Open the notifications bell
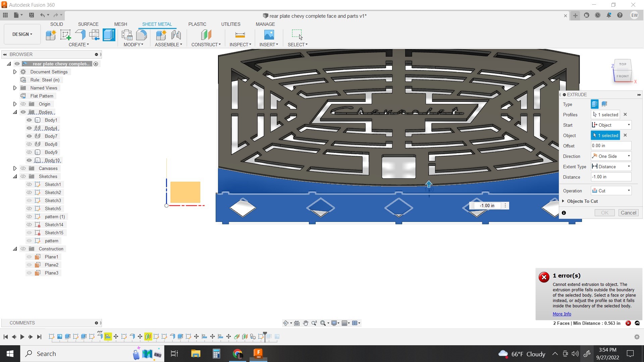This screenshot has height=362, width=644. pos(609,15)
